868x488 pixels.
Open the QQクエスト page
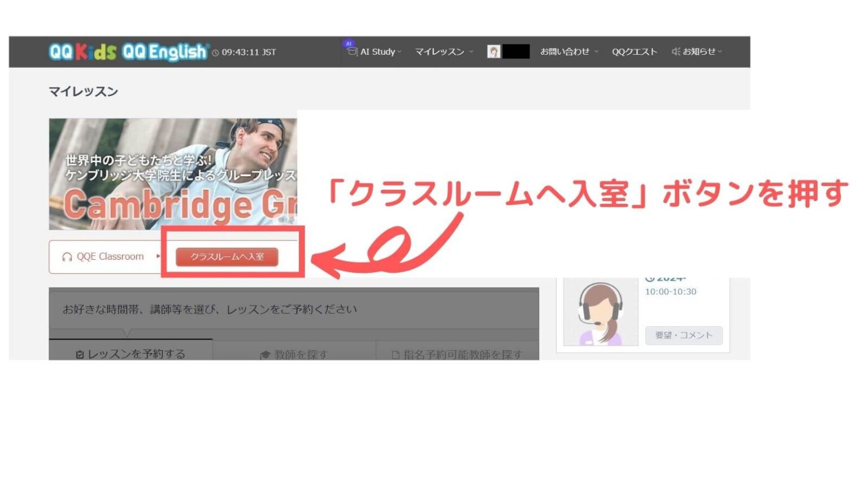point(633,52)
